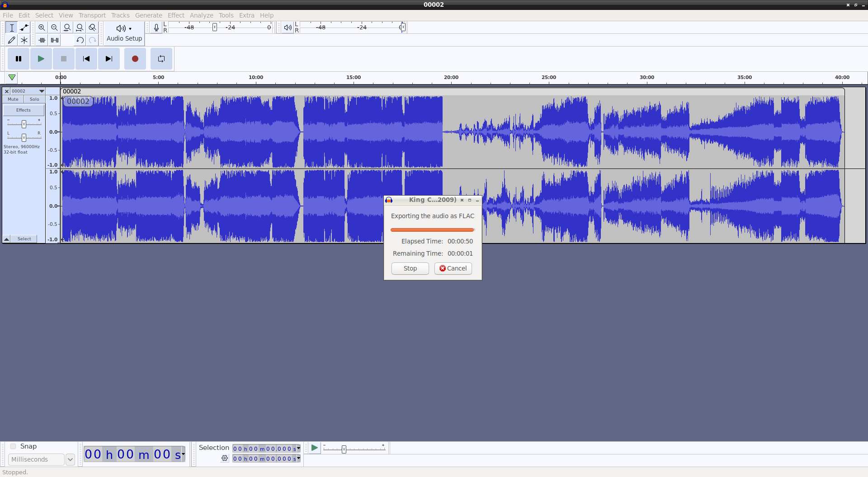The height and width of the screenshot is (477, 868).
Task: Collapse track 00002 with the arrow button
Action: click(7, 239)
